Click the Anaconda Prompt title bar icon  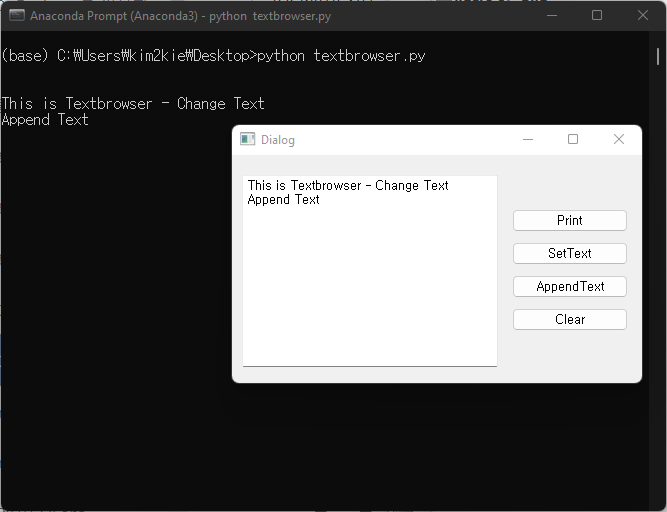click(x=17, y=15)
